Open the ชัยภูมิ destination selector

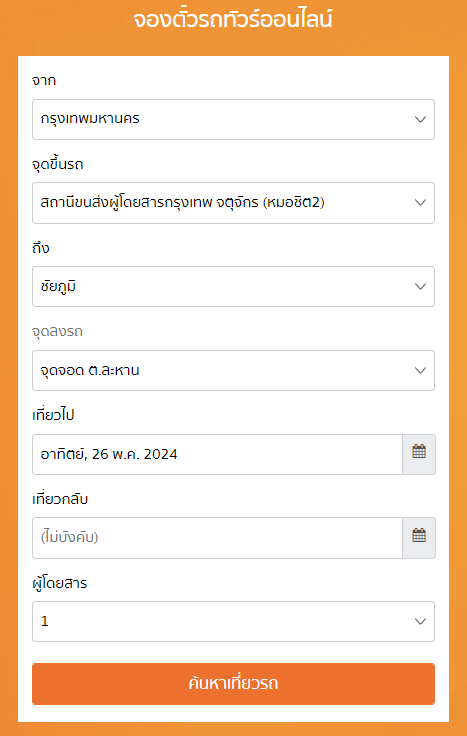click(x=233, y=286)
